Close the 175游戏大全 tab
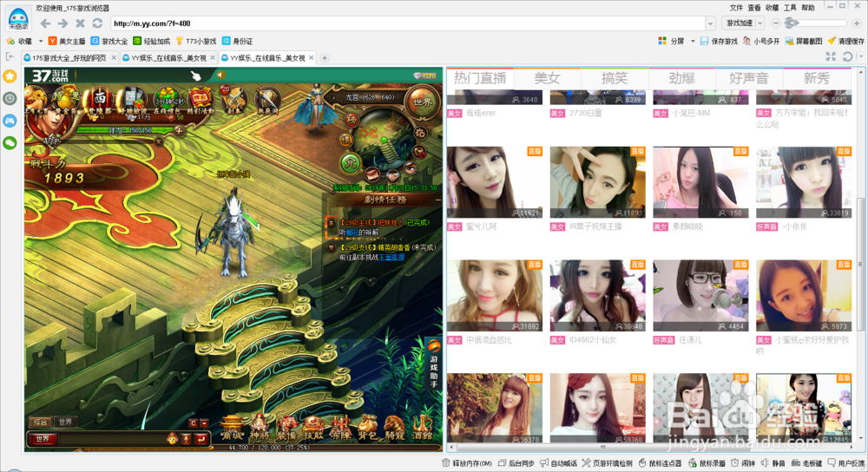The image size is (868, 472). pyautogui.click(x=114, y=57)
